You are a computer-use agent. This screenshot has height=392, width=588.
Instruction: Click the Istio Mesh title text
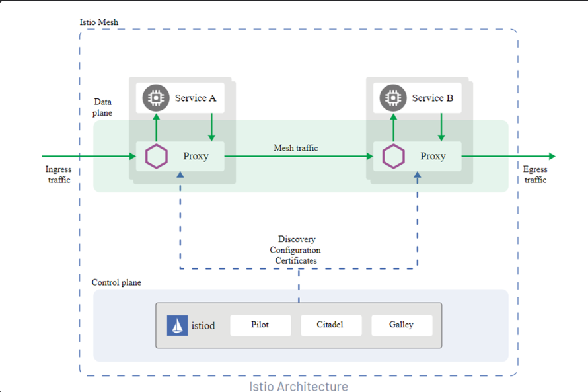98,22
